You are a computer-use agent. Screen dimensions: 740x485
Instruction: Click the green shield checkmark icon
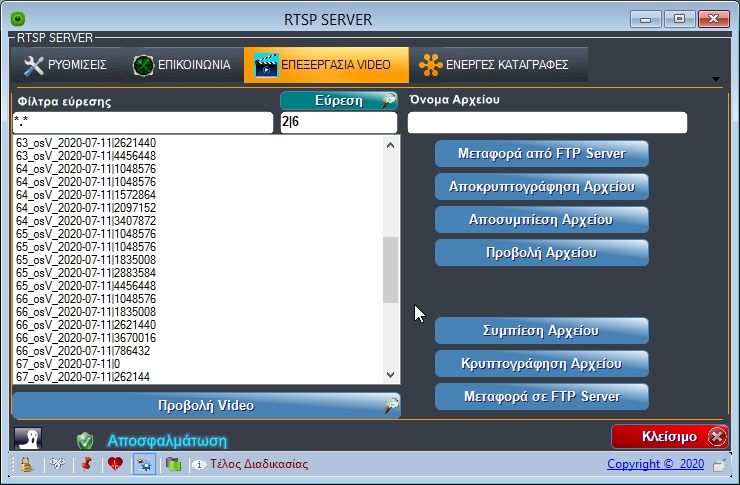[85, 440]
